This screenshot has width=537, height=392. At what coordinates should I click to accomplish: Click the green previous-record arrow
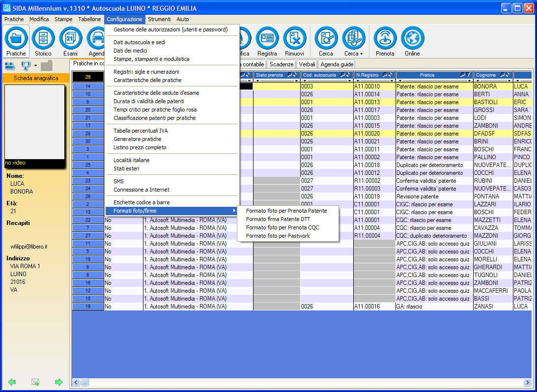[12, 382]
